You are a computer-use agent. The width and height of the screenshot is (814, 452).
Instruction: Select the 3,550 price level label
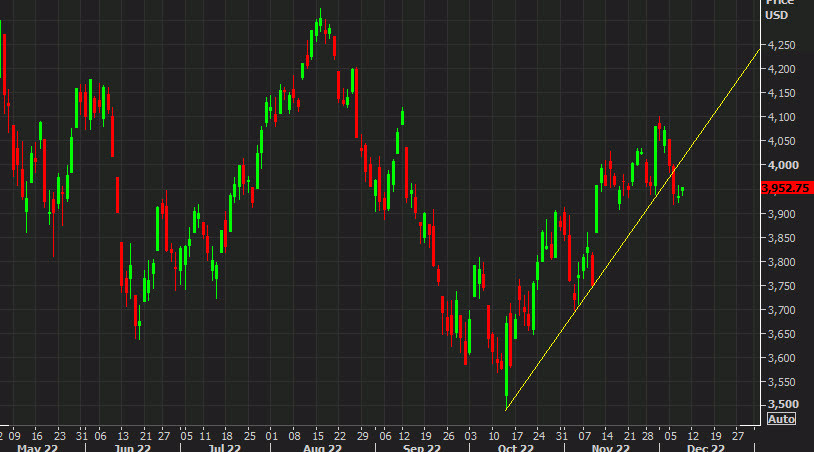coord(781,382)
